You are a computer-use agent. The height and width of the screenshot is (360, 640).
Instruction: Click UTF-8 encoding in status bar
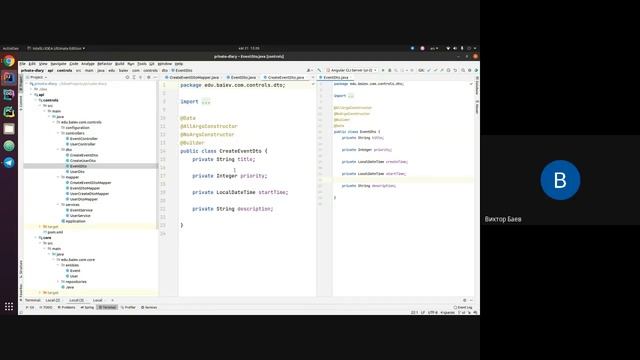[x=432, y=313]
